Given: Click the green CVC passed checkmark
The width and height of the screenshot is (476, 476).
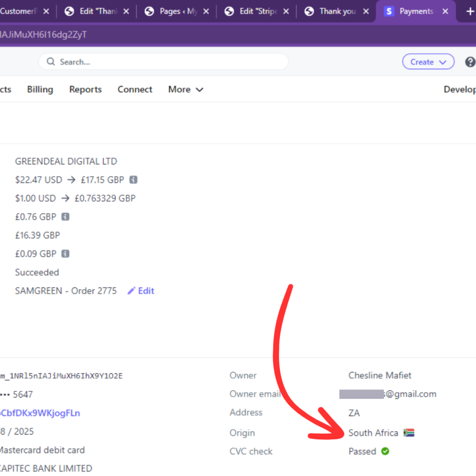Looking at the screenshot, I should click(385, 451).
